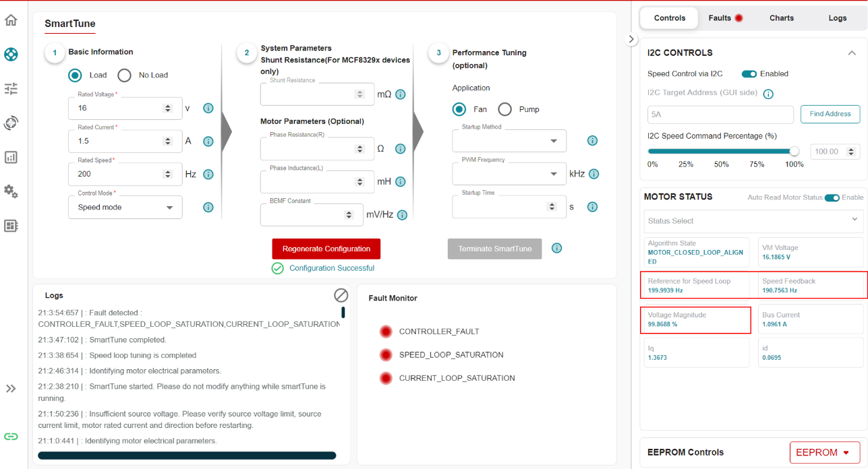The image size is (868, 469).
Task: Open the EEPROM dropdown button
Action: (x=824, y=453)
